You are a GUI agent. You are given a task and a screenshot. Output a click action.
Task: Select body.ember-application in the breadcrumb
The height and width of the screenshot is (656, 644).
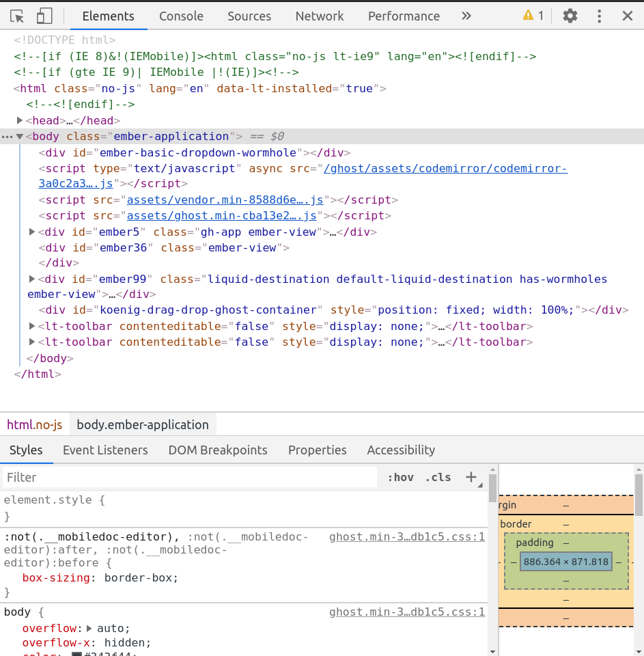[143, 424]
